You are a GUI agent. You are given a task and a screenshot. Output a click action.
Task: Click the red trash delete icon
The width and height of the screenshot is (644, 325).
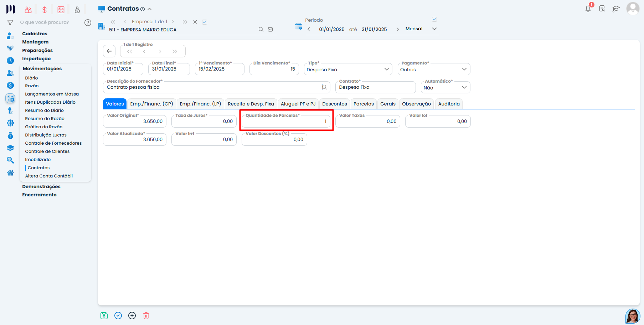(x=146, y=316)
